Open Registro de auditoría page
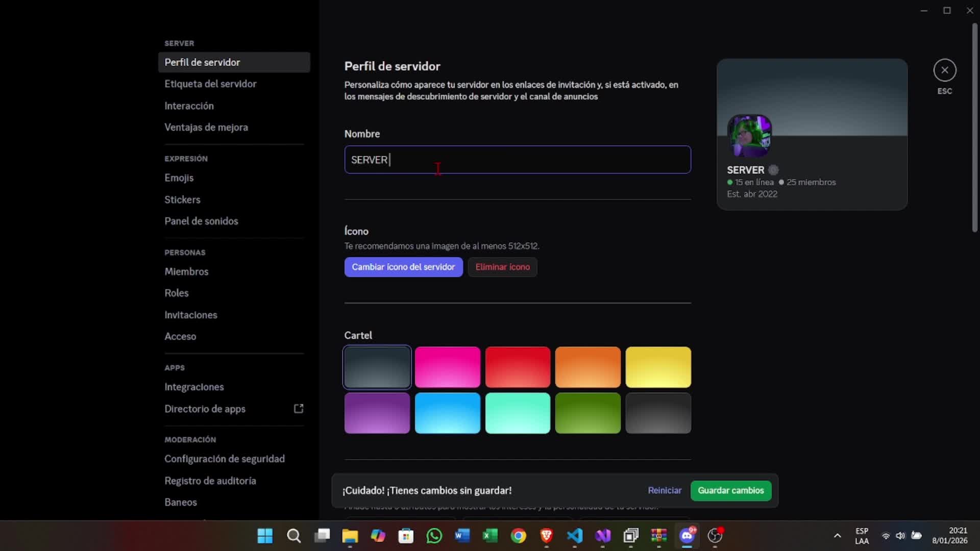 pyautogui.click(x=210, y=481)
